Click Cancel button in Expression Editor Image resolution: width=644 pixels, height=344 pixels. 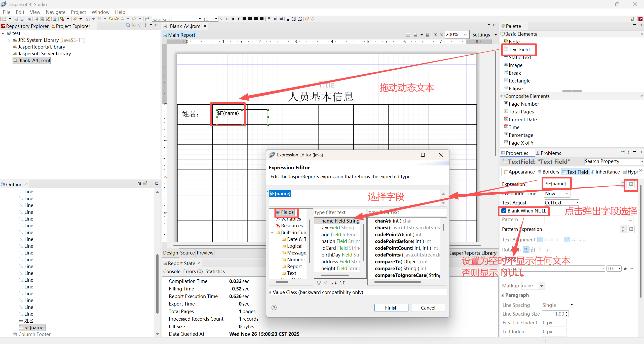point(428,308)
